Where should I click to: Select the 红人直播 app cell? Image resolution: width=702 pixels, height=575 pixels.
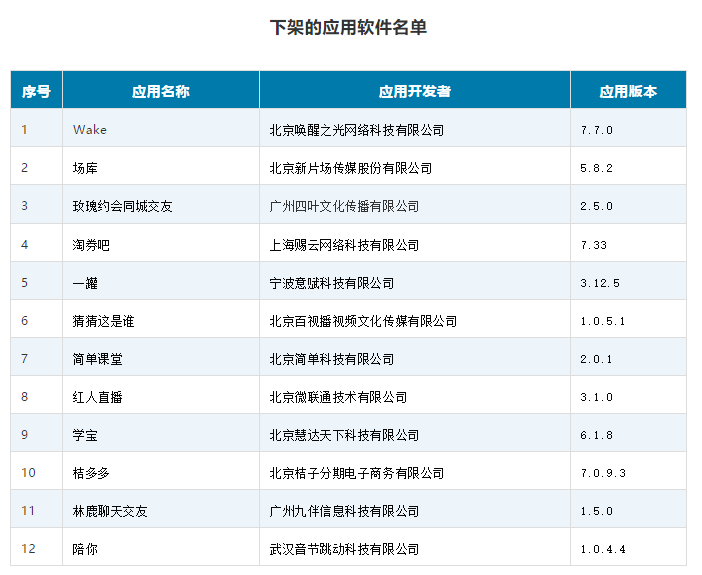click(x=97, y=397)
